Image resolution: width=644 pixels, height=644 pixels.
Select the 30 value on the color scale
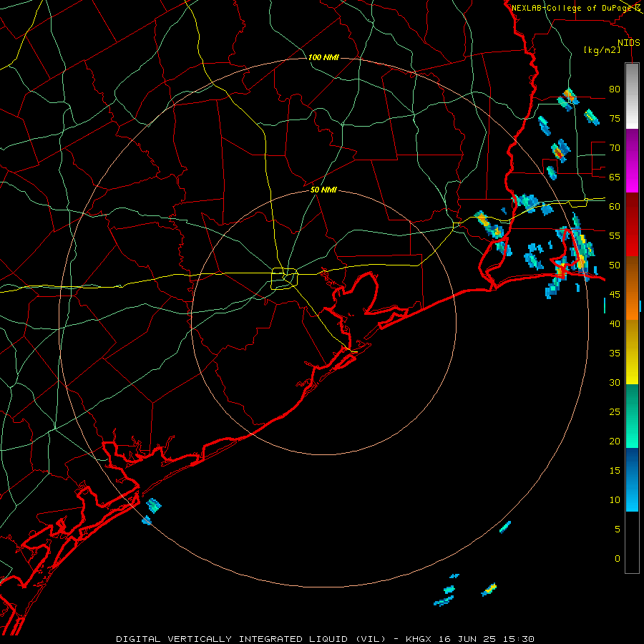click(615, 382)
